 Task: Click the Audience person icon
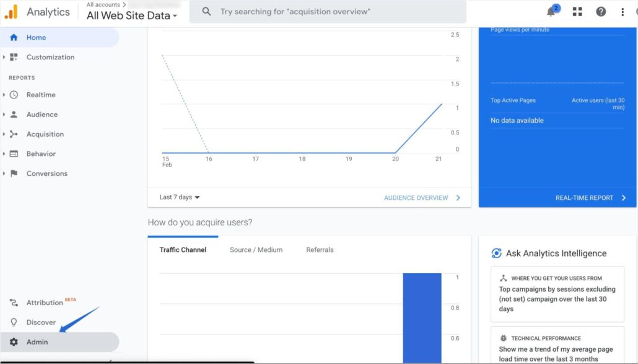(14, 115)
